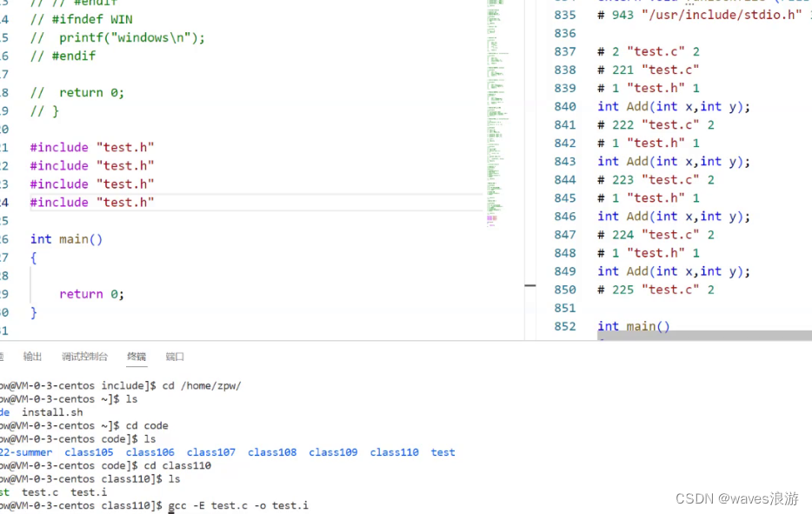Click 'int Add(int x,int y);' on line 849

pyautogui.click(x=674, y=271)
